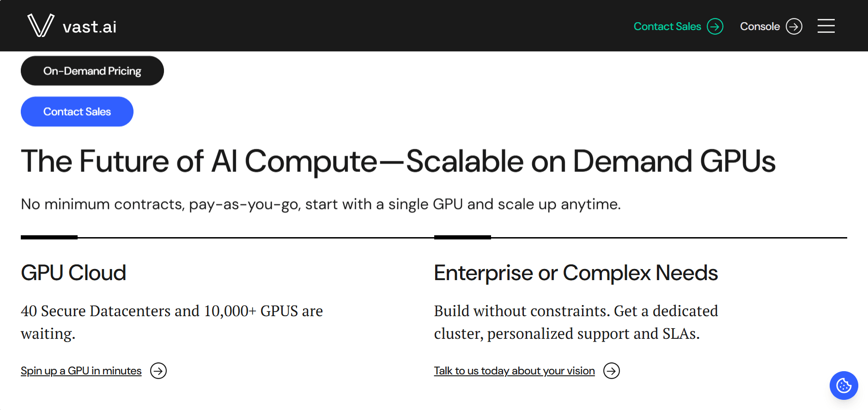This screenshot has width=868, height=410.
Task: Open the cookie preferences button
Action: tap(844, 386)
